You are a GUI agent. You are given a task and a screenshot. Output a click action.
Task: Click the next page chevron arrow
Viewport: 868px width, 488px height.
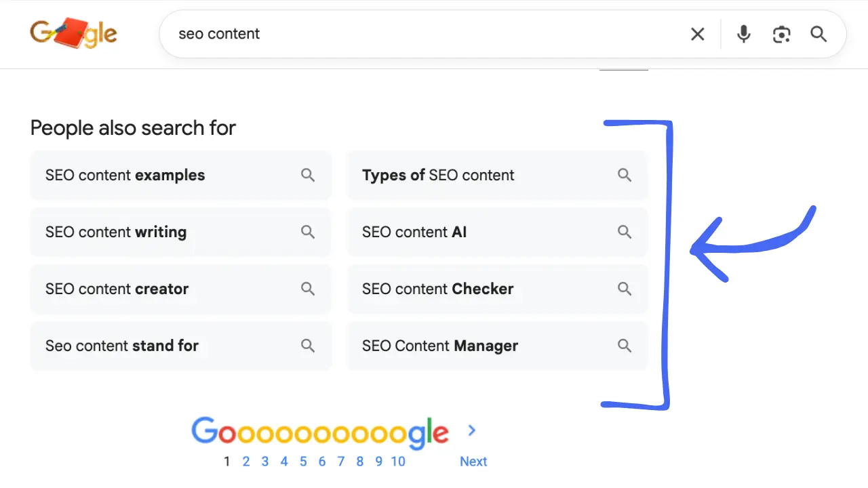(x=472, y=430)
